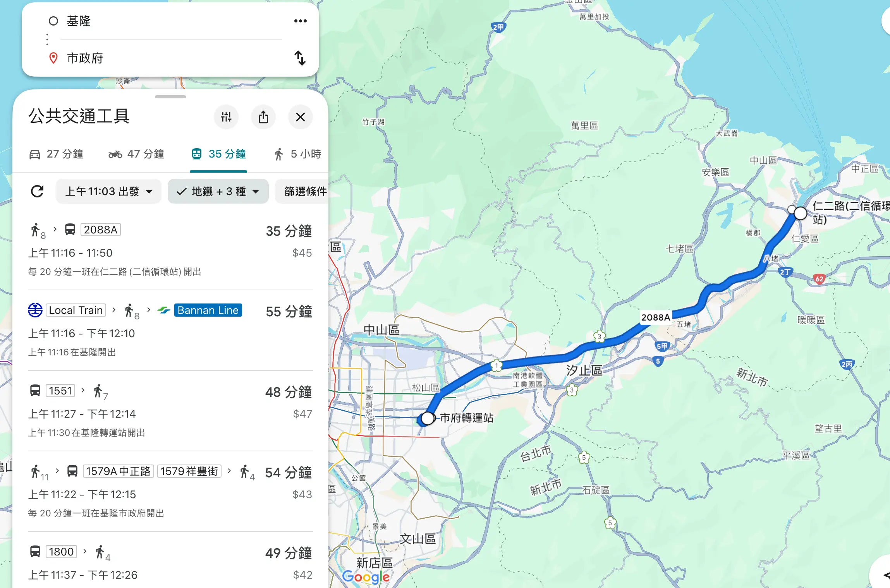Click walking icon in 2088A route row

[36, 230]
